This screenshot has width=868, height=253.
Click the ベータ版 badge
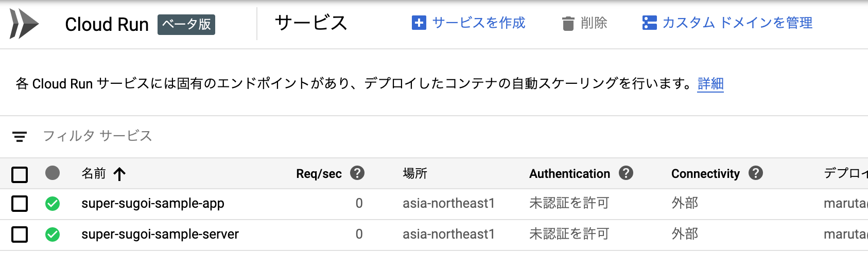(x=186, y=24)
